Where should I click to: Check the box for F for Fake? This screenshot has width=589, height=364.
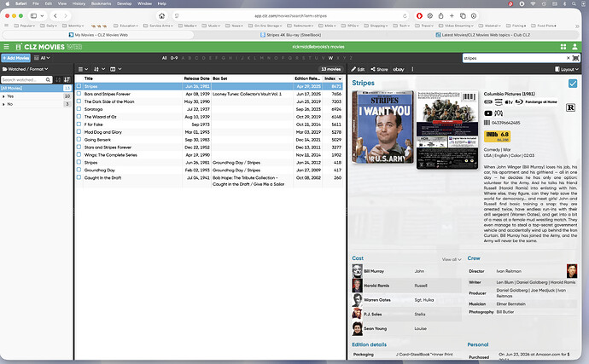pyautogui.click(x=79, y=124)
